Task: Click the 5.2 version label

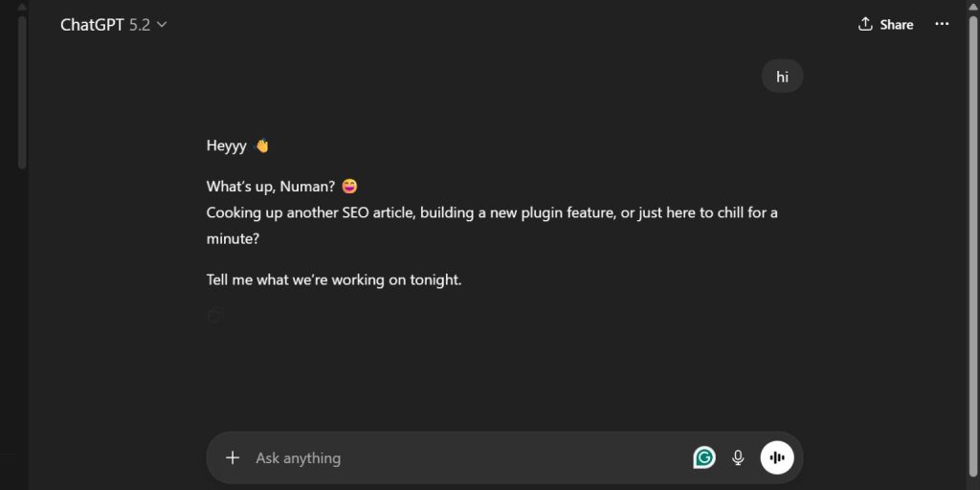Action: coord(140,25)
